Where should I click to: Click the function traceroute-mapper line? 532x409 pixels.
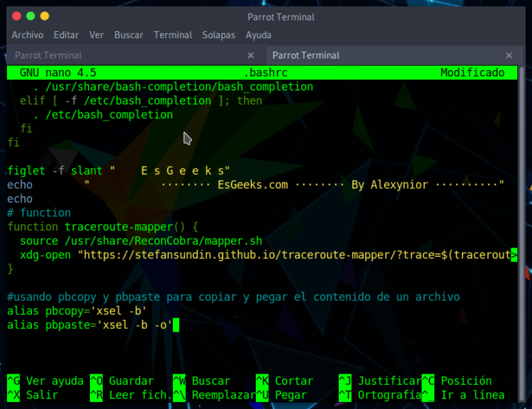coord(103,226)
